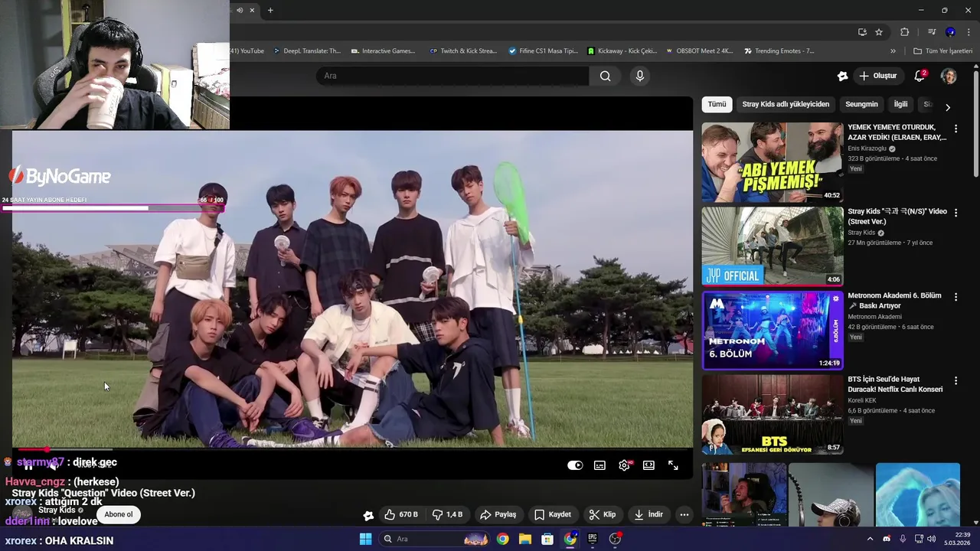This screenshot has width=980, height=551.
Task: Select Stray Kids adlı yükleyiciden chip
Action: [x=786, y=104]
